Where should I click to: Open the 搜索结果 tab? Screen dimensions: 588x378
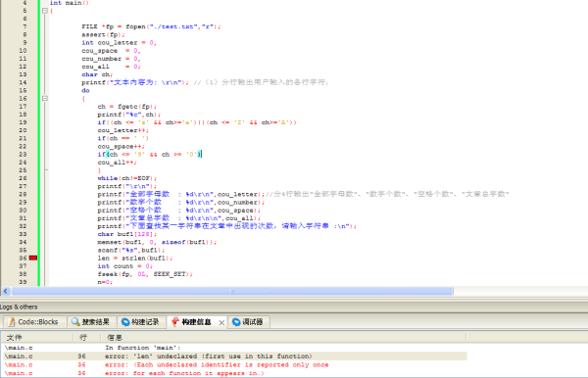[x=91, y=322]
